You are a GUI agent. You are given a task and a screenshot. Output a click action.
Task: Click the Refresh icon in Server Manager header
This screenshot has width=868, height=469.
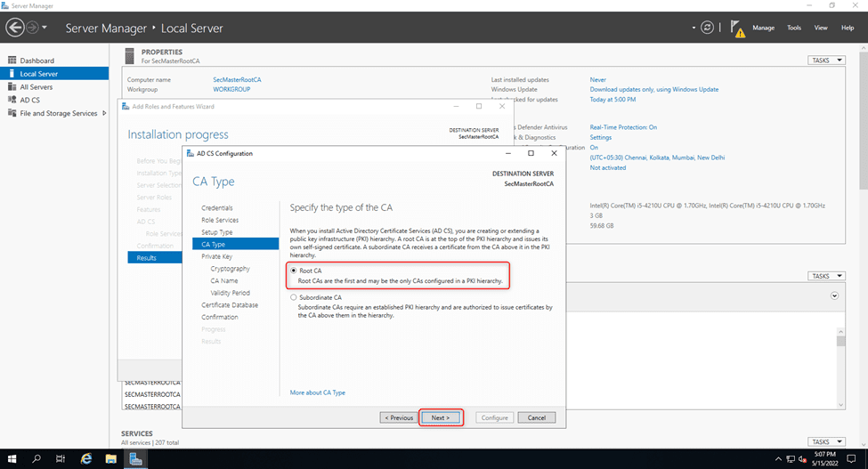pos(707,27)
